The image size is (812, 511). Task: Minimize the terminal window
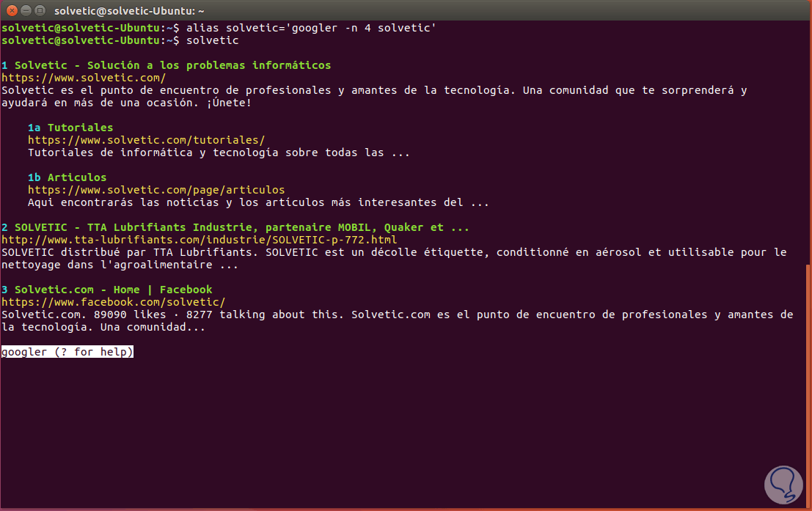point(26,10)
